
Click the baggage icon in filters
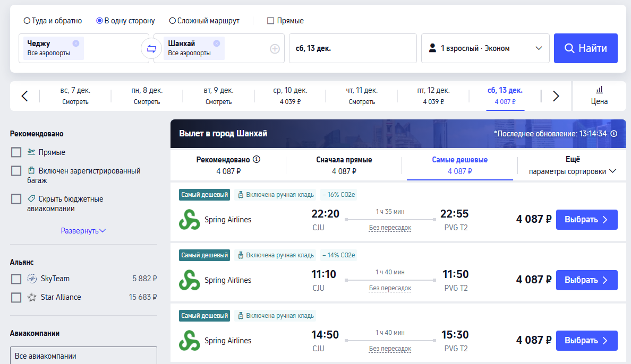[31, 170]
